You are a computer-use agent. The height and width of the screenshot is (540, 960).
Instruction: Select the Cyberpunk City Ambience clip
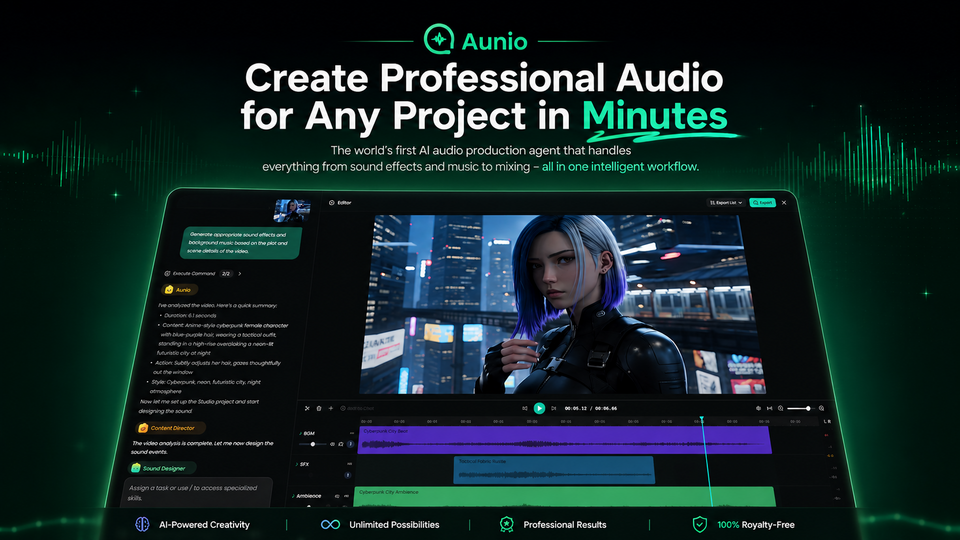[564, 497]
